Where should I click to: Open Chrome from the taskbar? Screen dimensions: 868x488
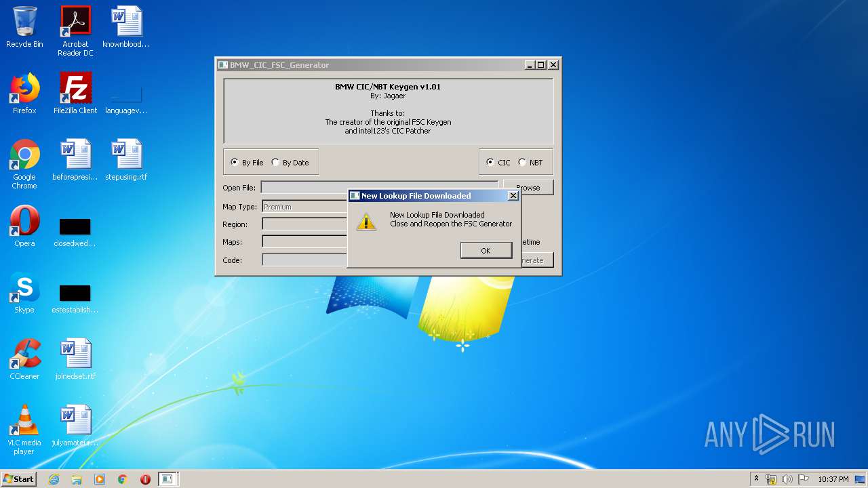click(x=123, y=479)
